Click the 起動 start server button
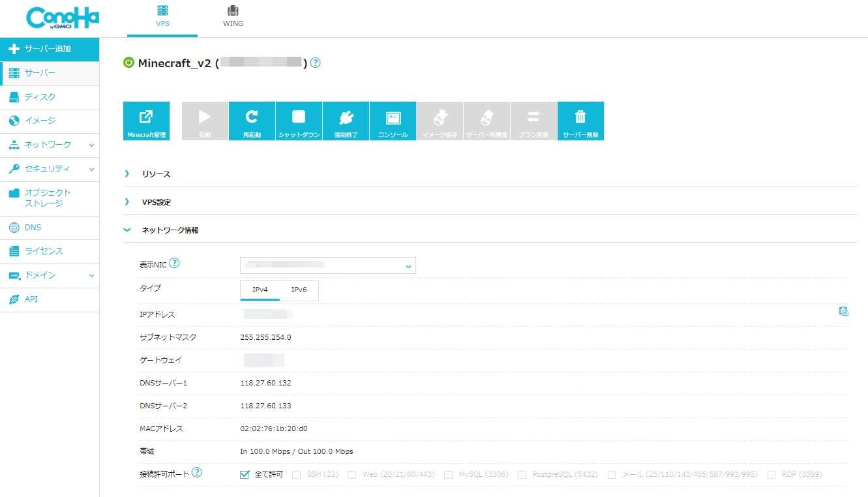The height and width of the screenshot is (497, 868). click(205, 121)
